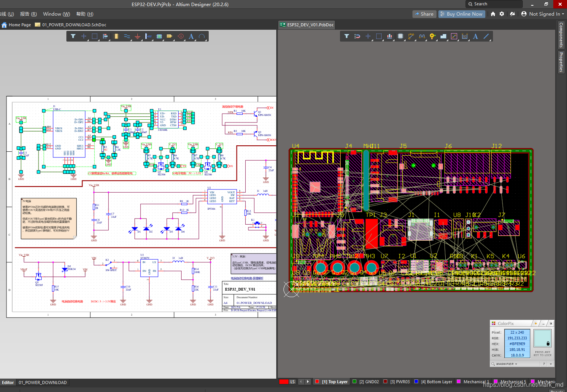The height and width of the screenshot is (392, 567).
Task: Place a polygon pour on the PCB
Action: click(443, 36)
